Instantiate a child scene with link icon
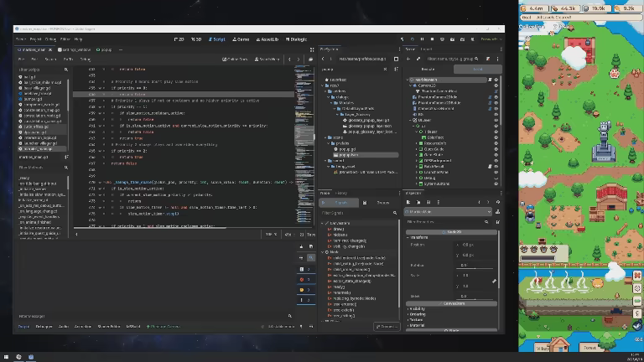The height and width of the screenshot is (362, 644). click(418, 59)
